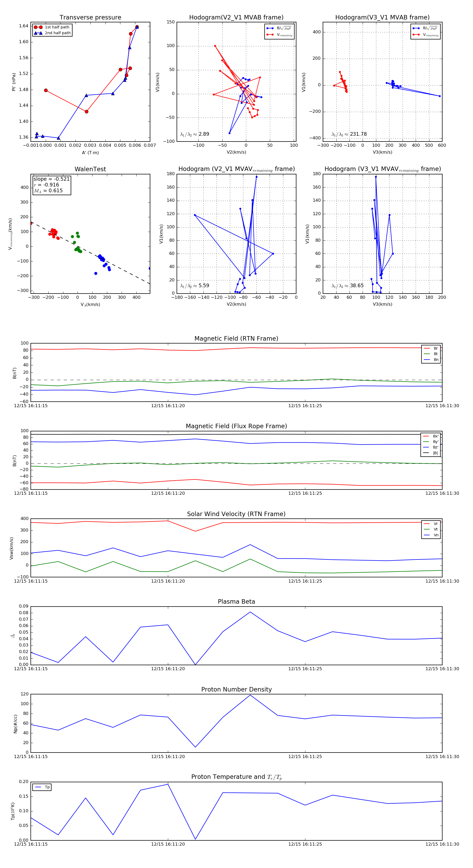Click the 'Np(#/cc)' y-axis label
This screenshot has height=868, width=473.
pos(16,724)
